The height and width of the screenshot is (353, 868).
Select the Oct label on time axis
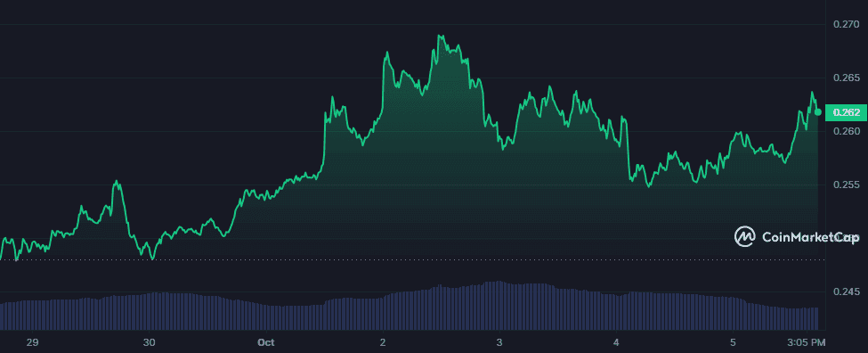click(x=266, y=342)
